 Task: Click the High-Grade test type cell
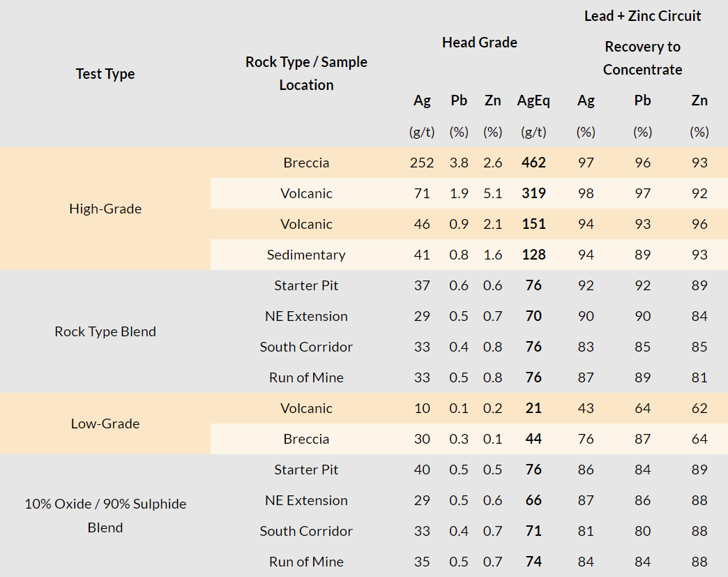[105, 209]
